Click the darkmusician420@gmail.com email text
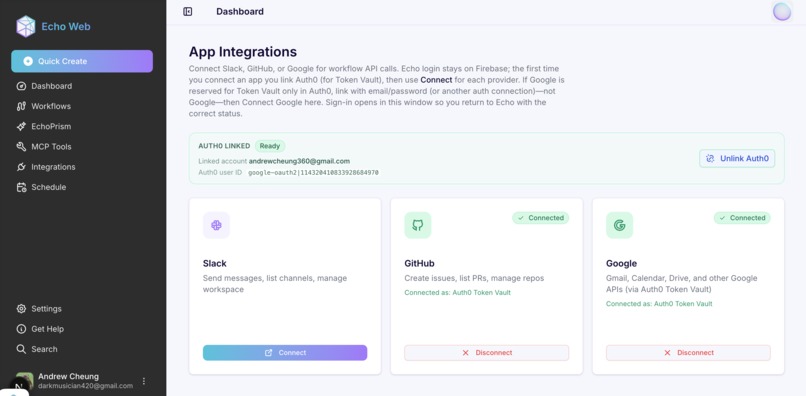Screen dimensions: 806x396 (x=85, y=386)
